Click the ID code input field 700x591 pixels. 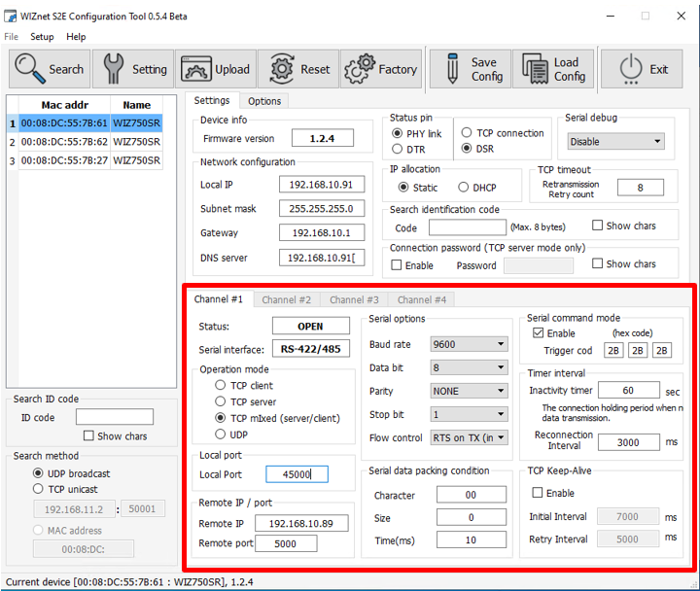coord(115,417)
